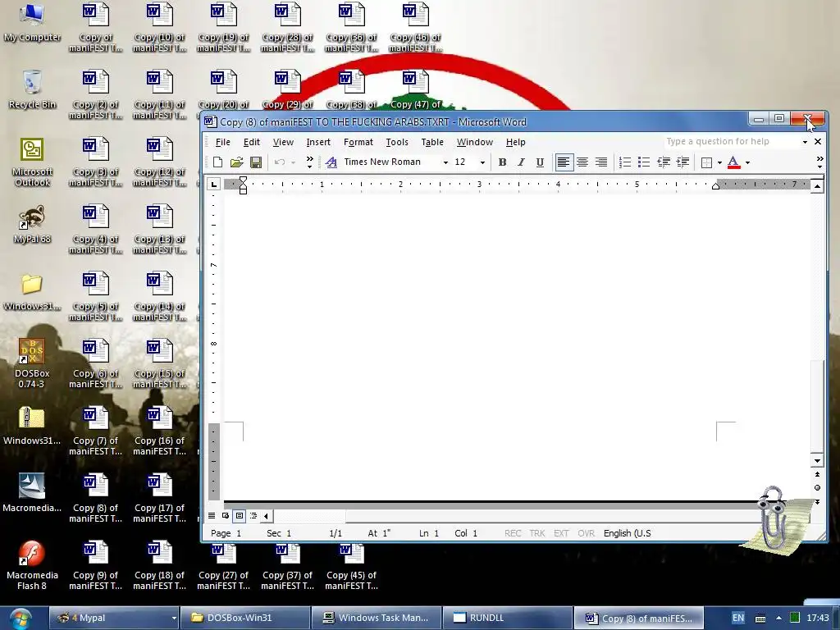The image size is (840, 630).
Task: Select the Recycle Bin desktop icon
Action: [x=32, y=89]
